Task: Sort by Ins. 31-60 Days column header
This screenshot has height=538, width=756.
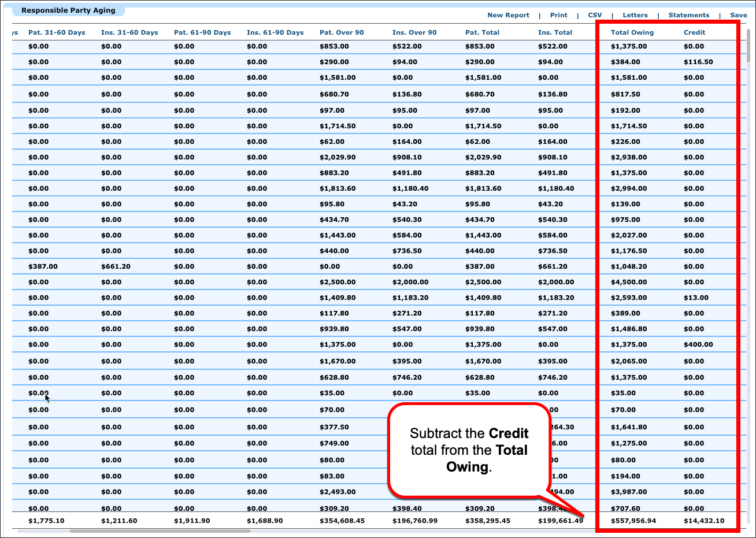Action: tap(129, 32)
